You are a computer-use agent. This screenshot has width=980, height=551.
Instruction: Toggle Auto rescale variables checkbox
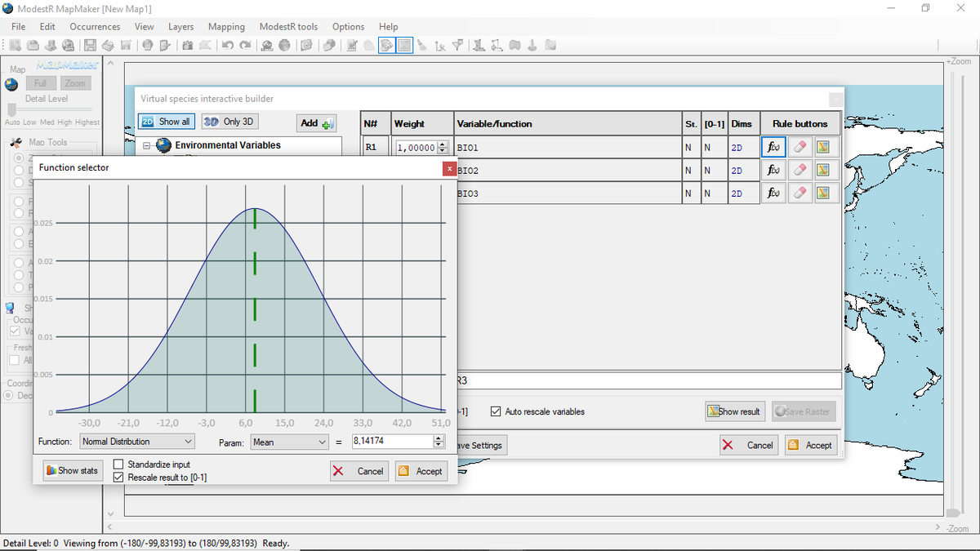click(x=496, y=411)
